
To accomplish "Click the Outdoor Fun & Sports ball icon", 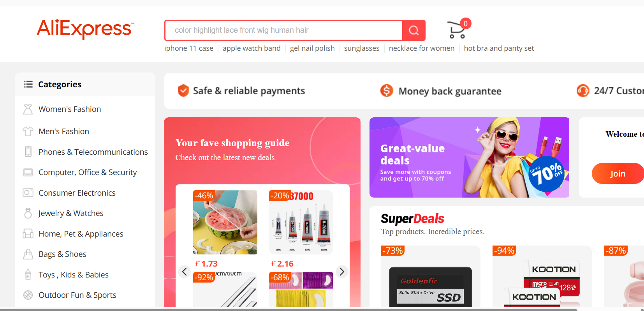I will coord(28,295).
